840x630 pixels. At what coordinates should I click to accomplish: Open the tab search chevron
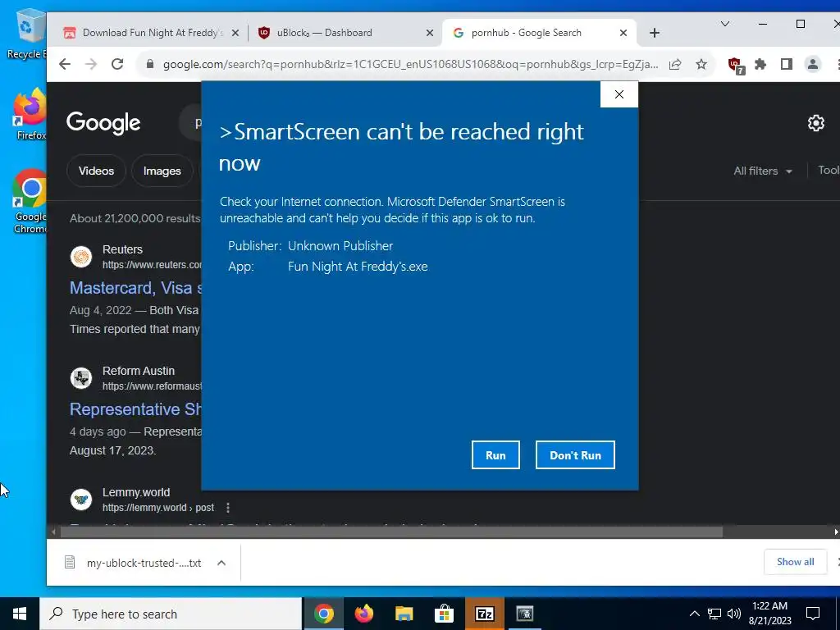point(725,24)
